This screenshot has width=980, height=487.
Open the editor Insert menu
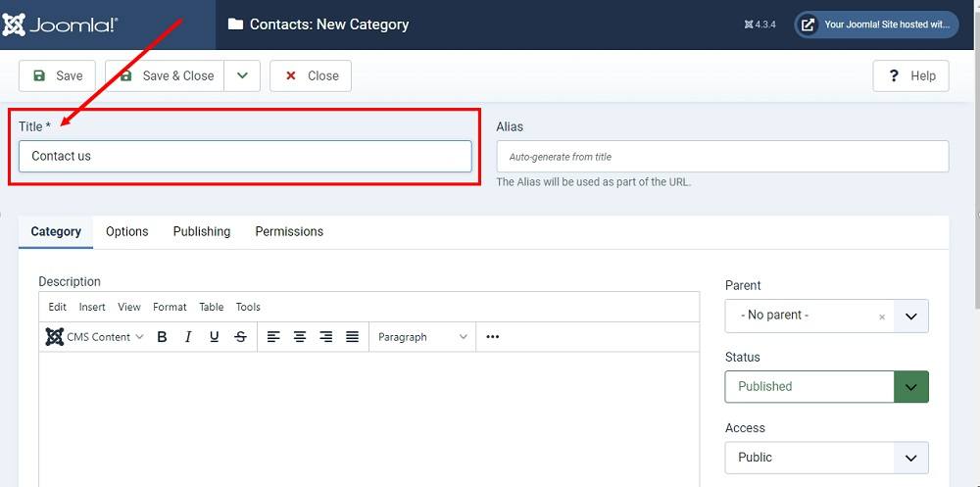(92, 307)
